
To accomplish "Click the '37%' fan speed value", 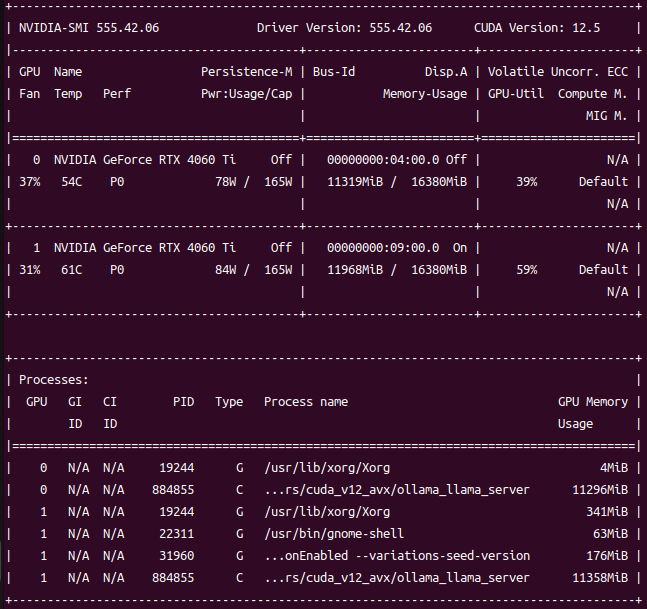I will (x=30, y=182).
